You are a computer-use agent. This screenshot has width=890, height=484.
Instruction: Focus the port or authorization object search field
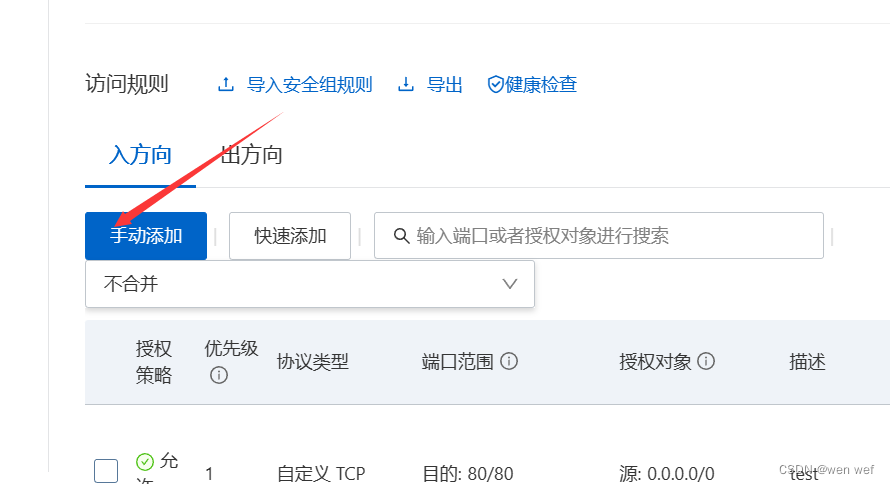click(599, 236)
